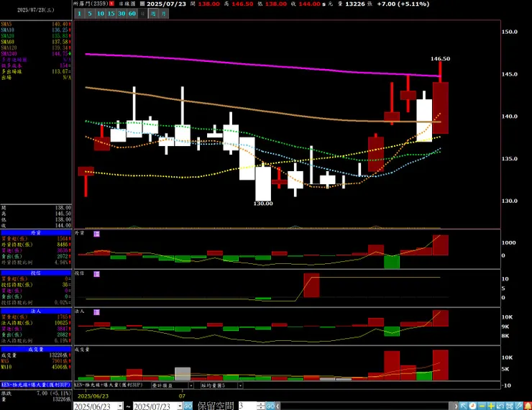Click the orange bell alert icon
Image resolution: width=532 pixels, height=410 pixels.
pos(528,406)
